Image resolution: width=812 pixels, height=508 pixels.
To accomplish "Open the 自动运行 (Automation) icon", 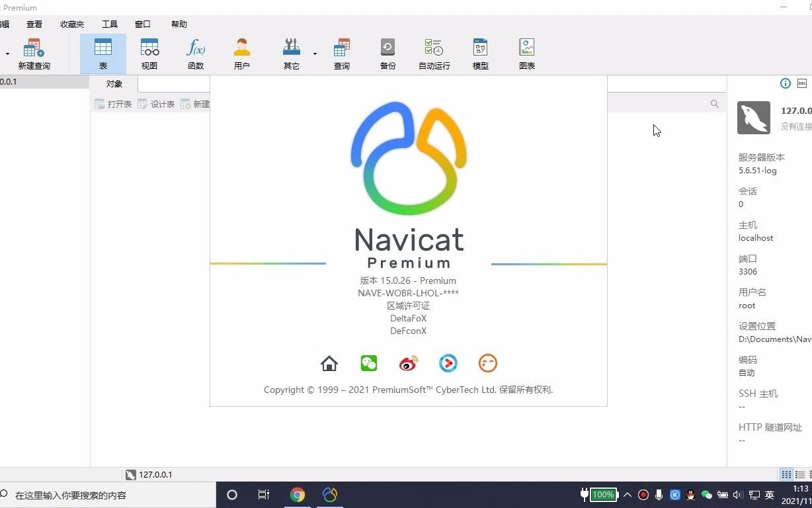I will 434,53.
